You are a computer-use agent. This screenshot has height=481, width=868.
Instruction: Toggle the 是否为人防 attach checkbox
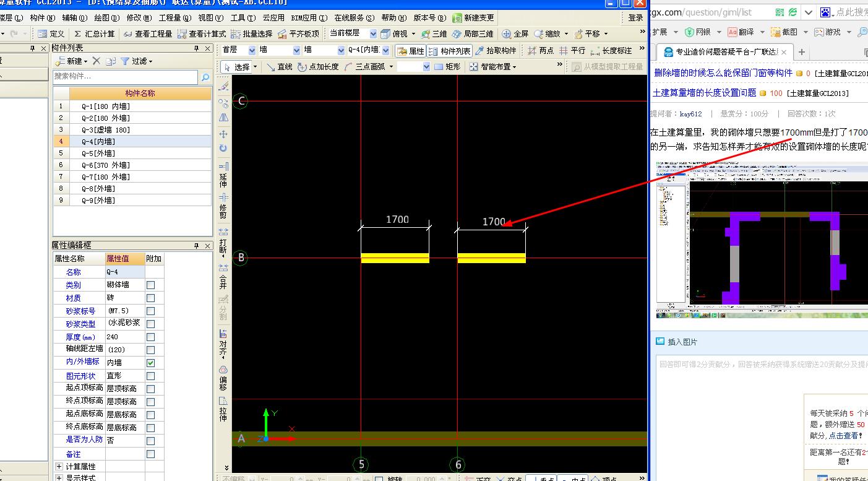(x=150, y=441)
